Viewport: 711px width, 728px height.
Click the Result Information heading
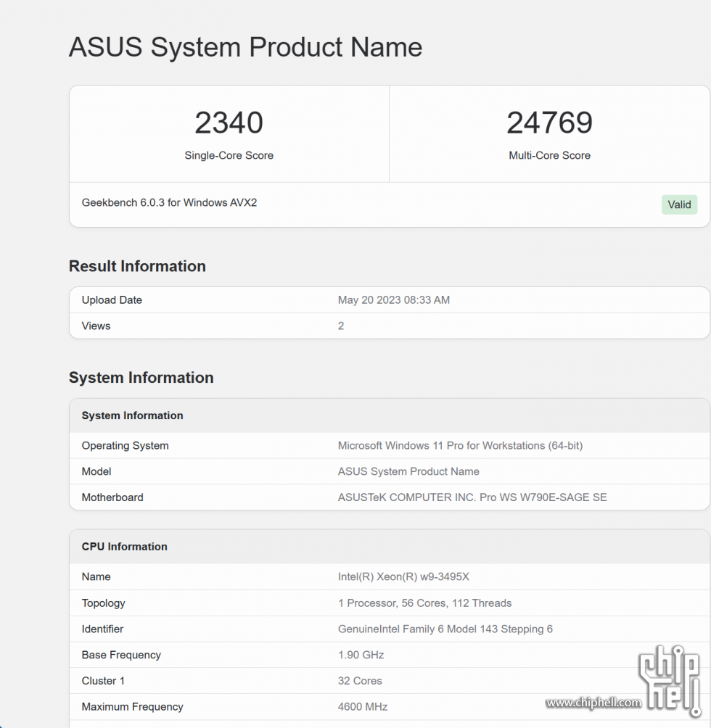[x=137, y=266]
